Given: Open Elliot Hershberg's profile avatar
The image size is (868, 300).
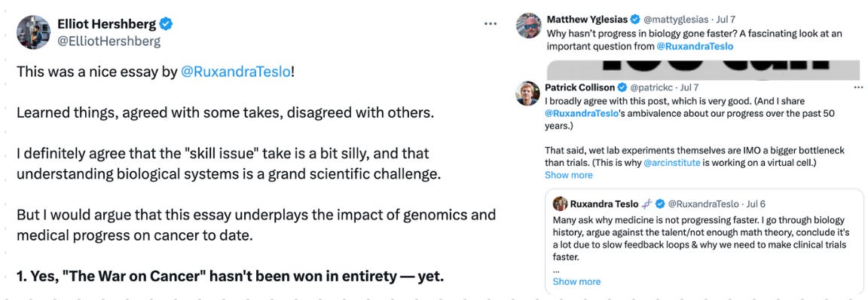Looking at the screenshot, I should (x=33, y=32).
